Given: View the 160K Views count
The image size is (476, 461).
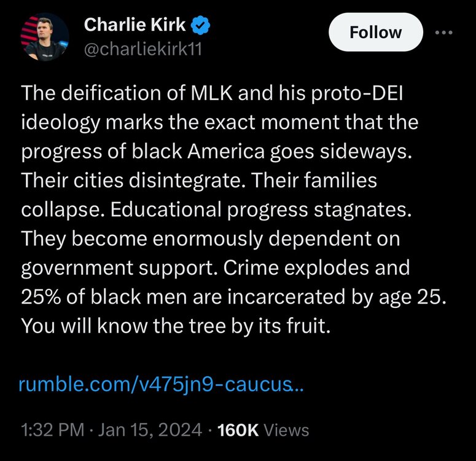Looking at the screenshot, I should click(238, 430).
